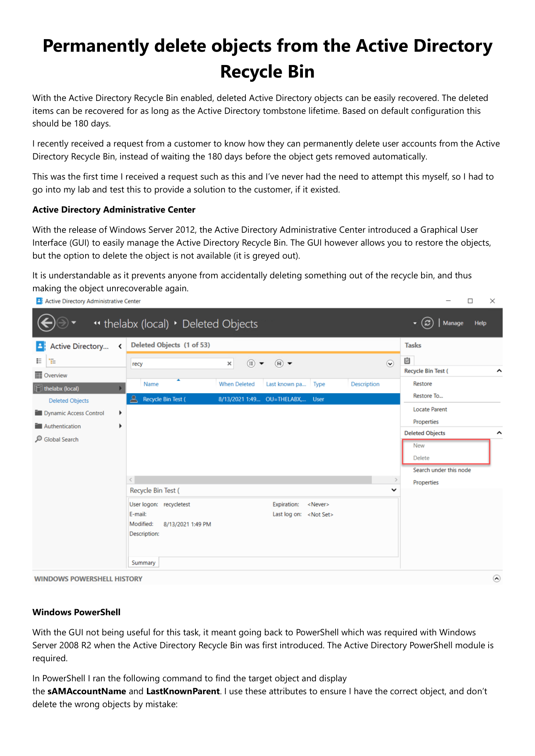Click greyed out New task
Image resolution: width=535 pixels, height=756 pixels.
coord(419,445)
